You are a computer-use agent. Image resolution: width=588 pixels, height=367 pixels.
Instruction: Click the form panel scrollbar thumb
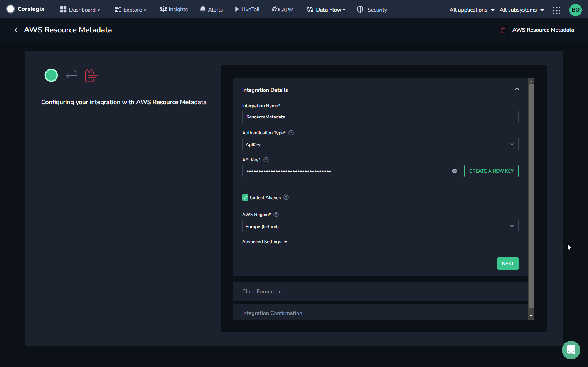click(x=531, y=196)
